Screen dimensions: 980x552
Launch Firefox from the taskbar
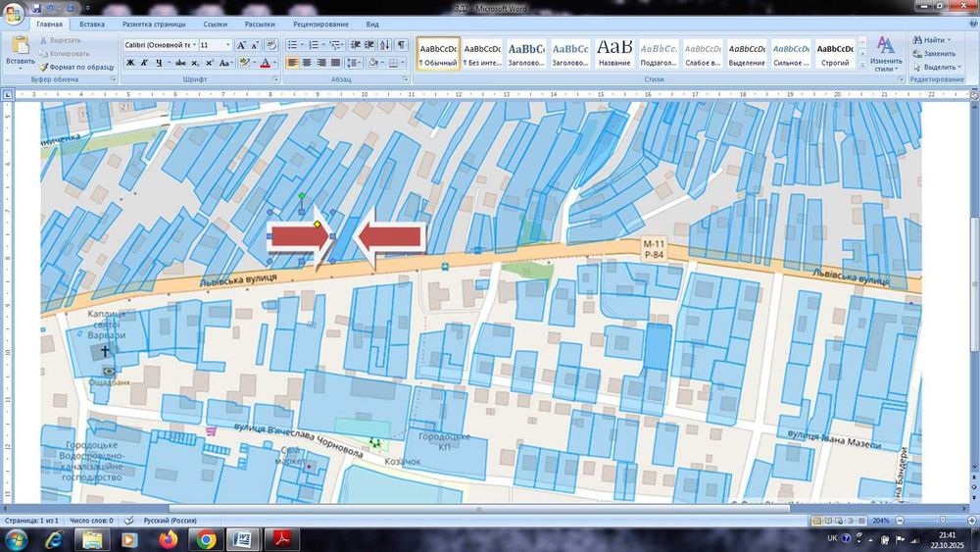point(168,539)
